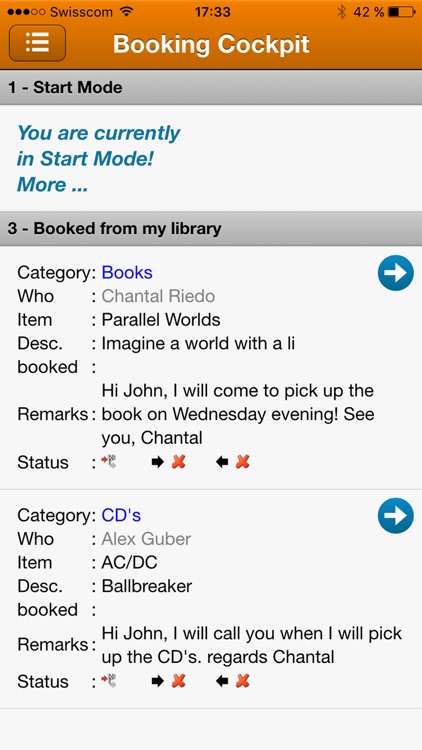Open Chantal Riedo's profile name

coord(158,296)
